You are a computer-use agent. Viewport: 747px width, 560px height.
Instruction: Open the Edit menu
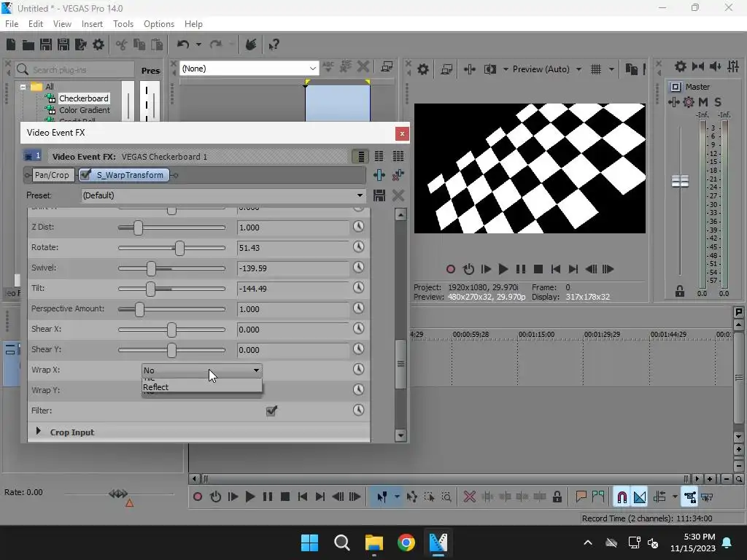[36, 24]
